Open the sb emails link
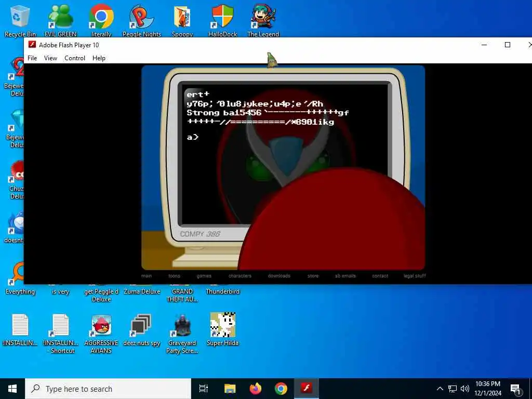This screenshot has width=532, height=399. (x=345, y=276)
